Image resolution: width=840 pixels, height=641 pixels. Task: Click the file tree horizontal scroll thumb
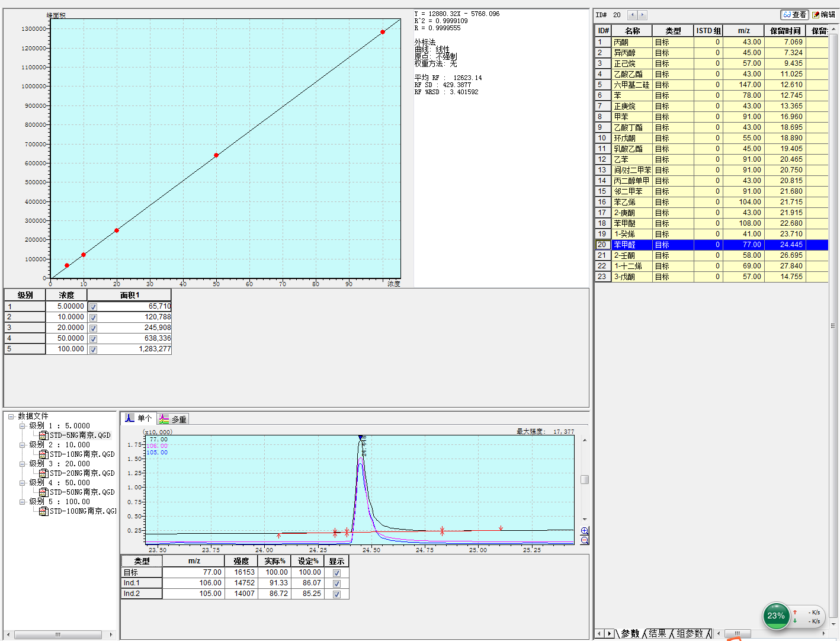58,634
